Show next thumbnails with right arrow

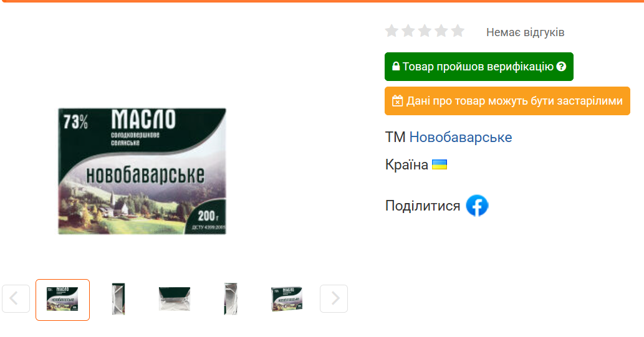(334, 298)
